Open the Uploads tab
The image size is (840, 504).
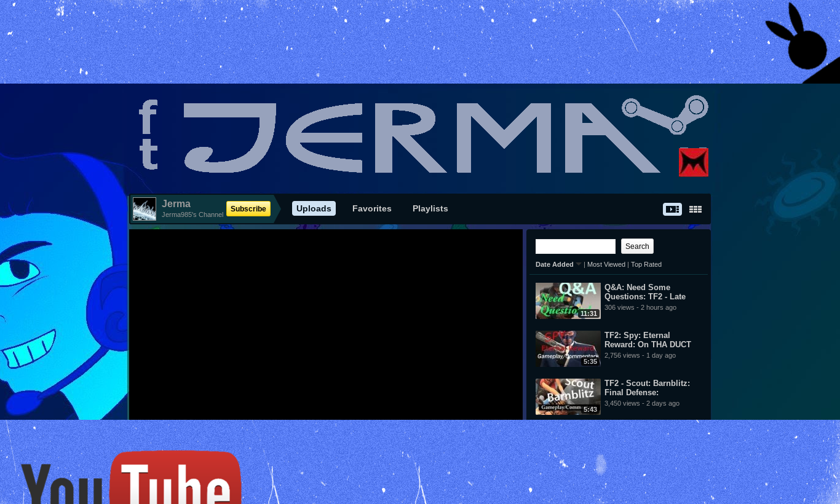click(x=314, y=208)
